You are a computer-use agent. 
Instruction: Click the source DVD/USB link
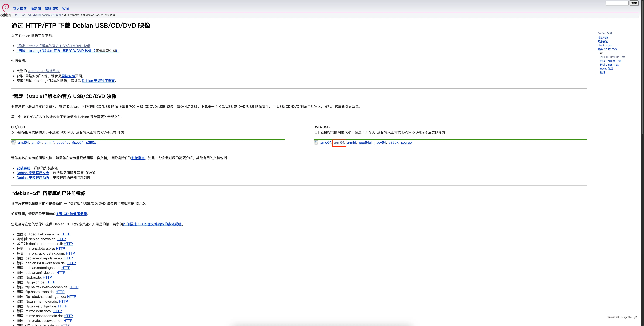point(406,143)
